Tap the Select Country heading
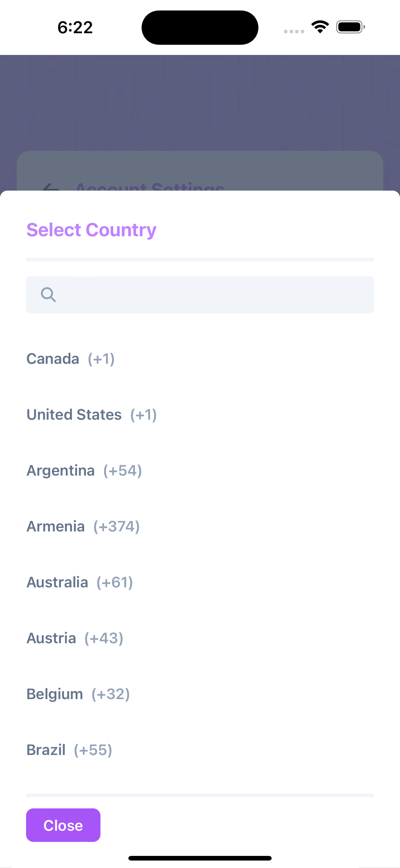 click(x=91, y=230)
